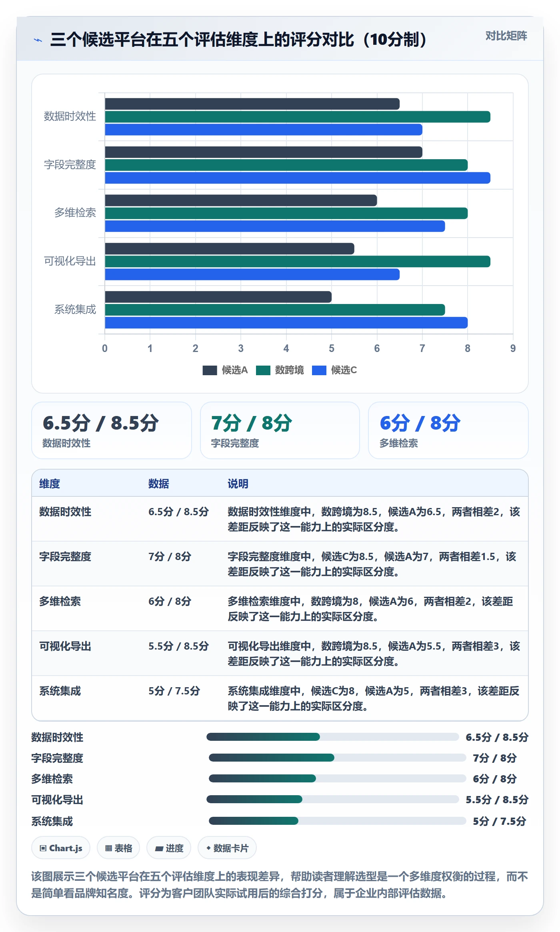Click the 候选C bar for 字段完整度

tap(297, 178)
